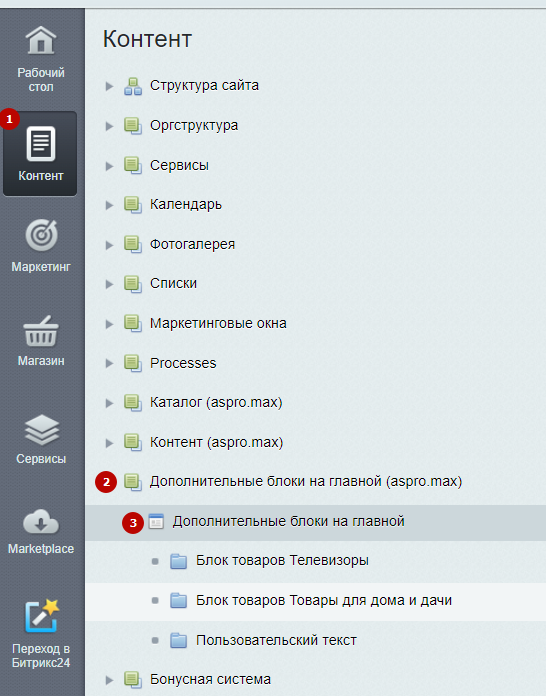
Task: Expand the Каталог (aspro.max) arrow
Action: point(109,403)
